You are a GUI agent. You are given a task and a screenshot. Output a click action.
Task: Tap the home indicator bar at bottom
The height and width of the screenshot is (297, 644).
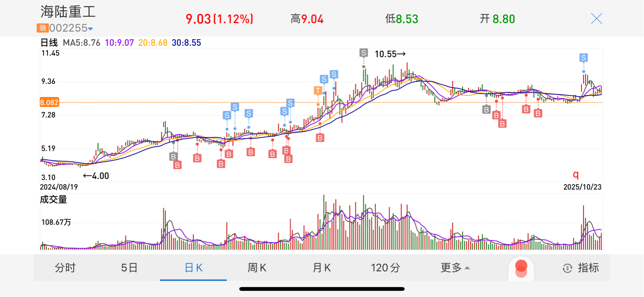(x=322, y=289)
